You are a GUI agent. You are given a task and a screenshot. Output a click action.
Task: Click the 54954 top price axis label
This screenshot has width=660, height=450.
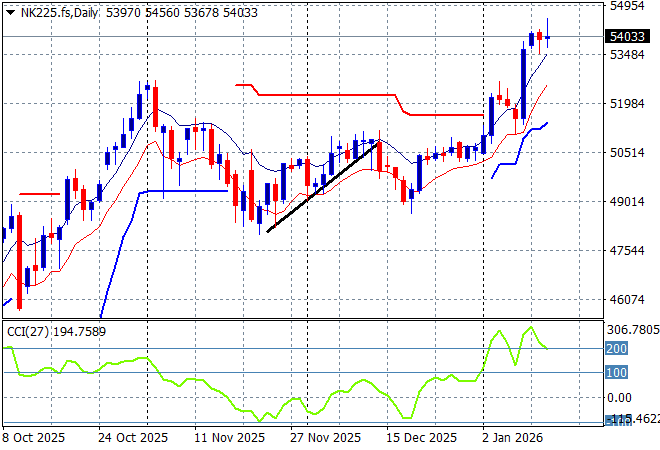(x=629, y=6)
